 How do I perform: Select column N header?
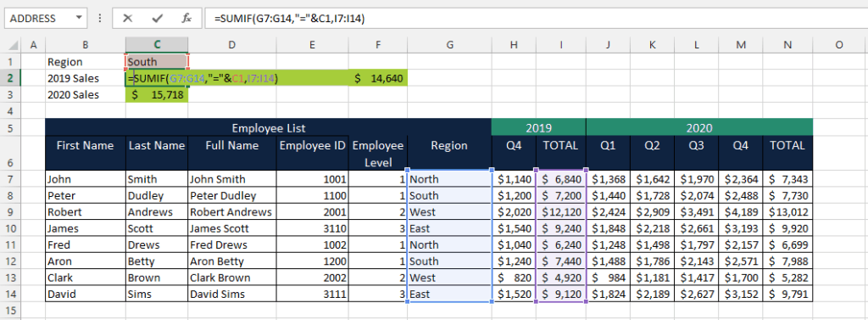787,46
